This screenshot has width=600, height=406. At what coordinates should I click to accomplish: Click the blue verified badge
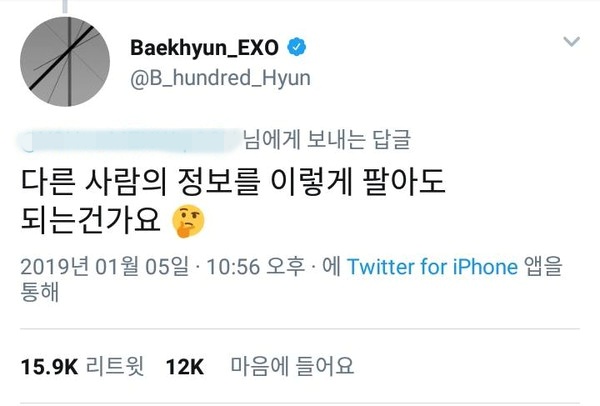coord(297,47)
